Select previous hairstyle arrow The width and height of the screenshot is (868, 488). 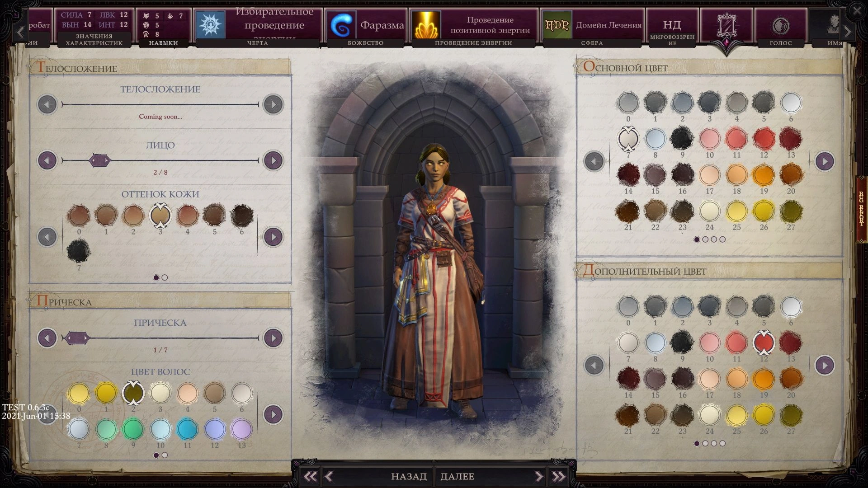coord(47,338)
